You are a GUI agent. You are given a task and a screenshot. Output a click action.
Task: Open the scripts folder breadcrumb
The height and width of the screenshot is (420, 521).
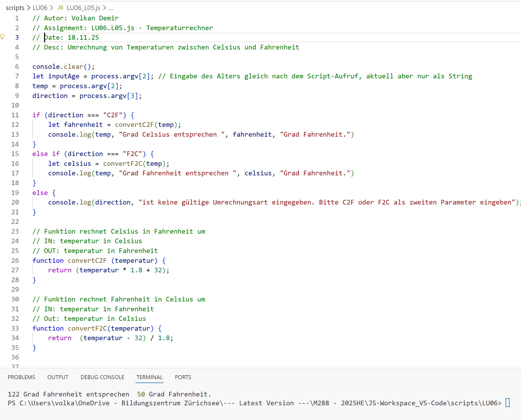(x=15, y=8)
